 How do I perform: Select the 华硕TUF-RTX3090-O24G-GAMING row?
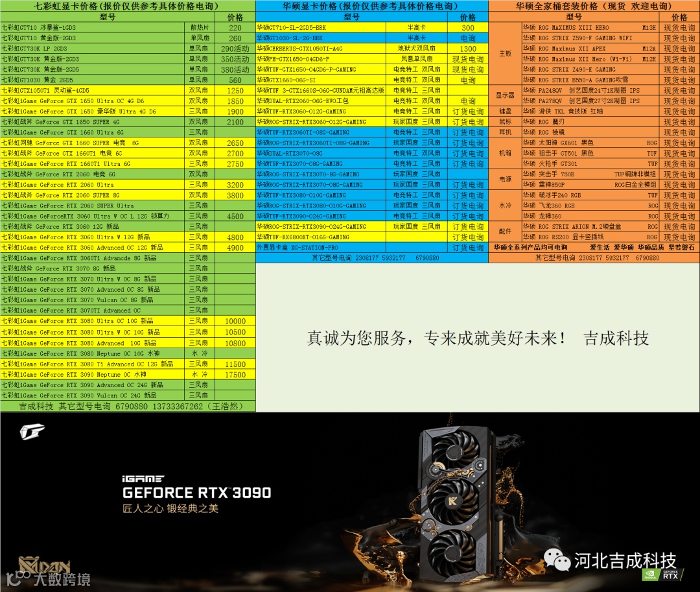(x=372, y=216)
